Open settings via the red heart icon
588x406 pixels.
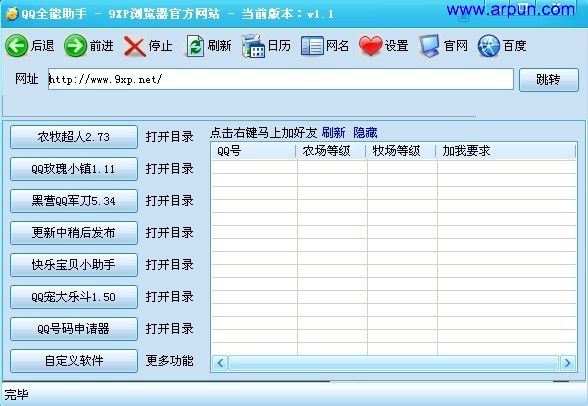[x=370, y=46]
